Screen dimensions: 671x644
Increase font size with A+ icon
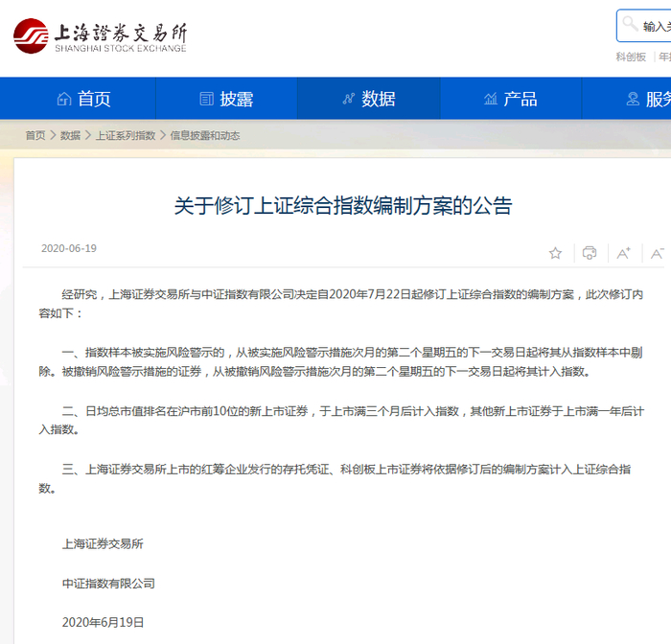(623, 253)
